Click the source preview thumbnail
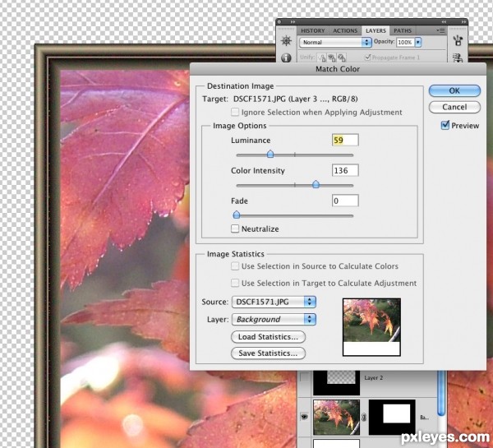The height and width of the screenshot is (448, 493). tap(371, 327)
